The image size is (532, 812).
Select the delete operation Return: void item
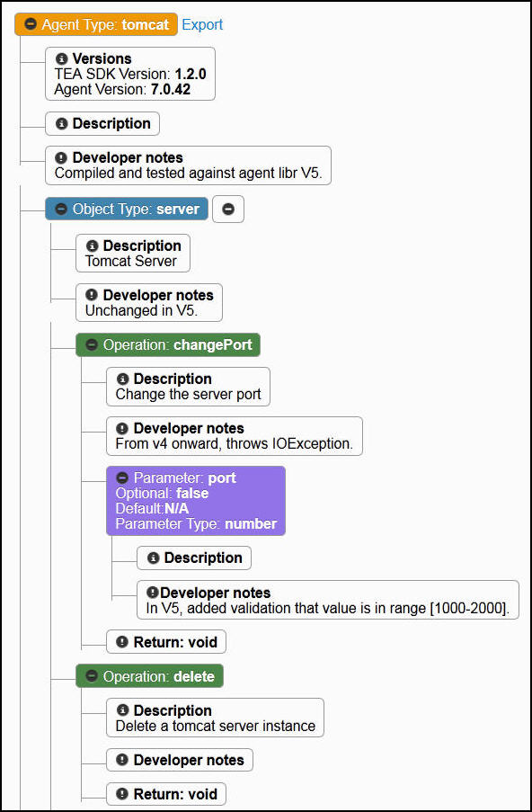166,794
